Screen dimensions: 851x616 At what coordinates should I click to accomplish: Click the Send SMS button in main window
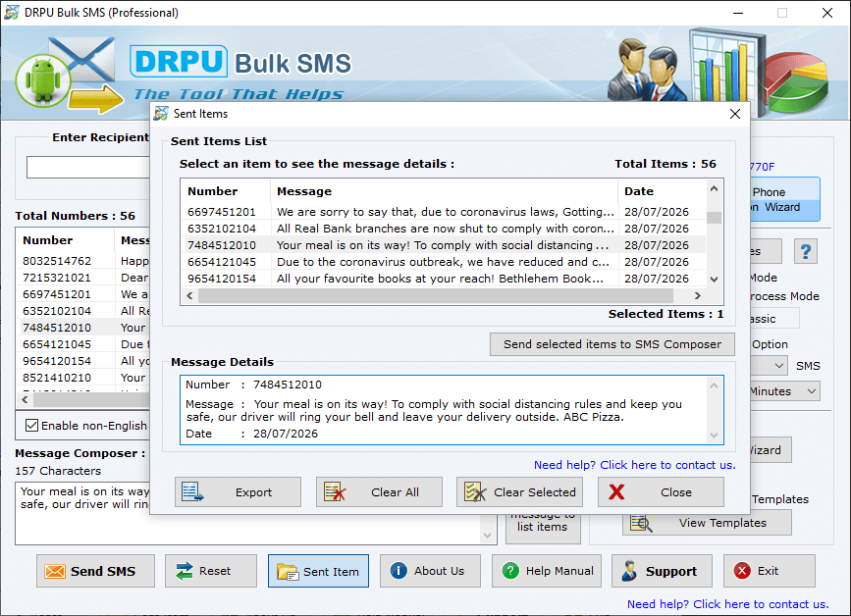point(95,571)
